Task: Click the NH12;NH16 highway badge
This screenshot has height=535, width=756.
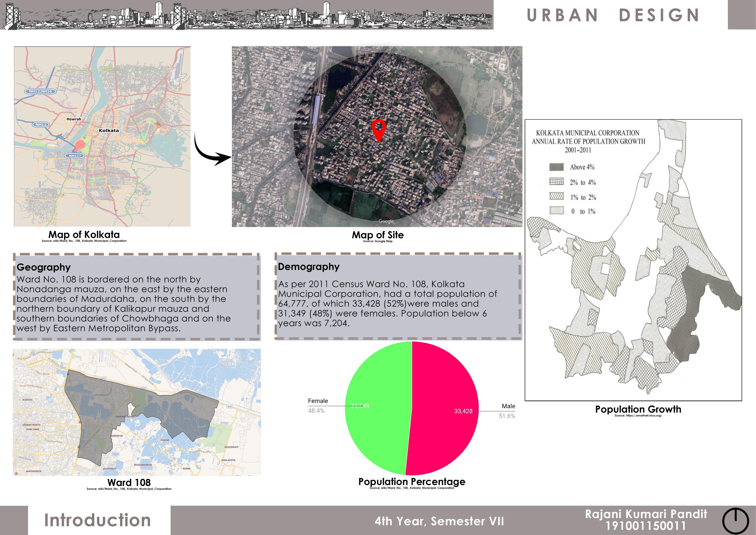Action: 40,91
